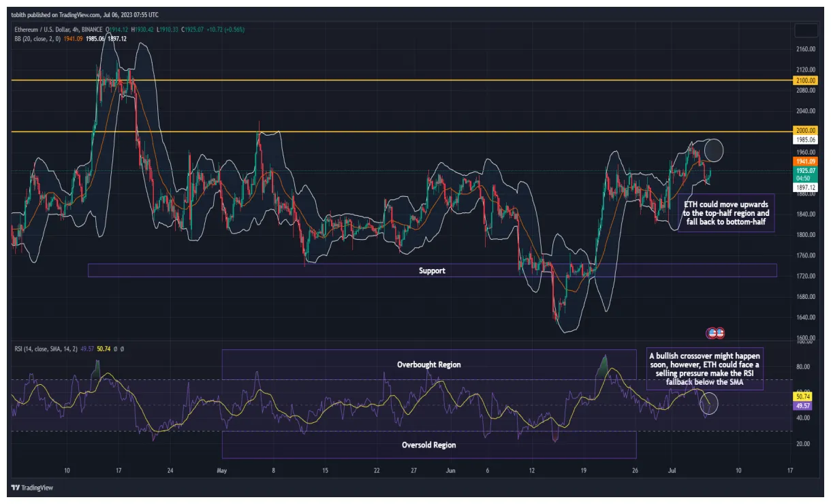This screenshot has width=831, height=504.
Task: Select the ETH could move upwards annotation note
Action: [727, 213]
